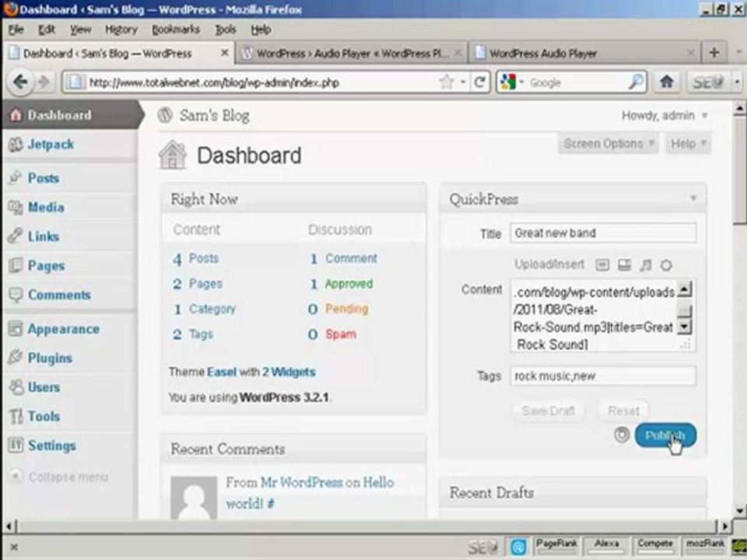Open the Comments speech bubble icon
Viewport: 747px width, 560px height.
16,295
